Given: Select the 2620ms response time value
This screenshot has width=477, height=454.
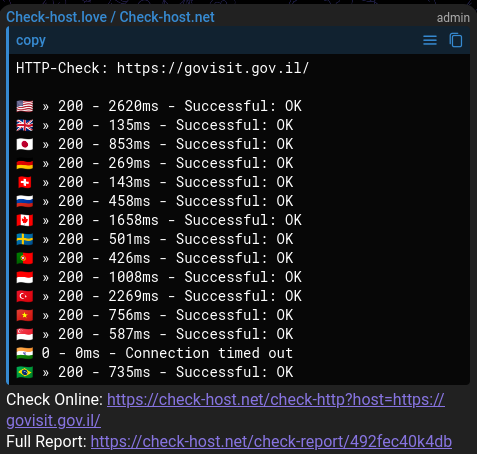Looking at the screenshot, I should pos(133,106).
